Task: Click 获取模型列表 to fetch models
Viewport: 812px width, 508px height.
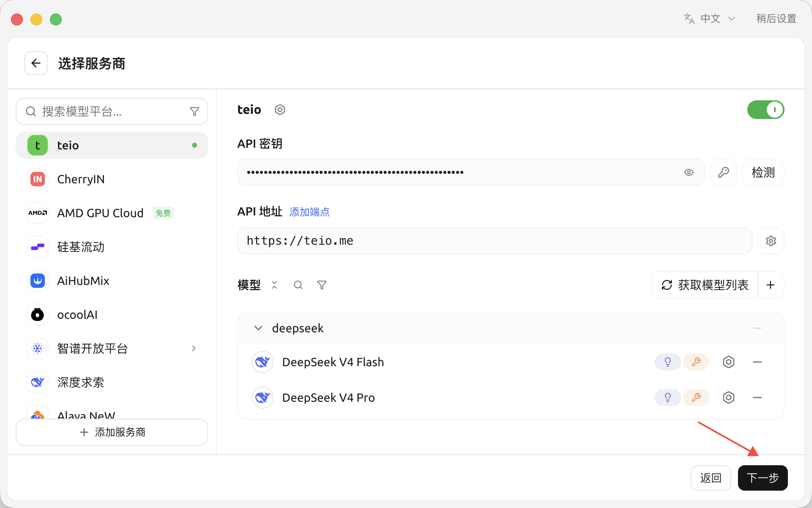Action: (705, 285)
